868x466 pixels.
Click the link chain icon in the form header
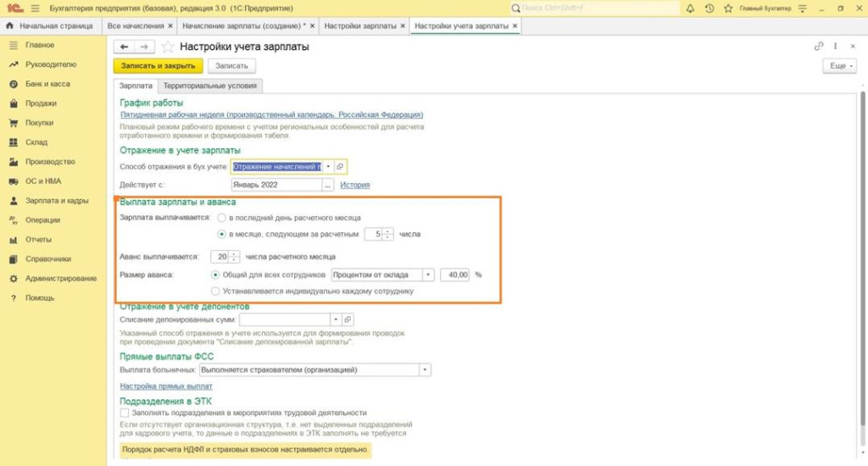point(819,47)
